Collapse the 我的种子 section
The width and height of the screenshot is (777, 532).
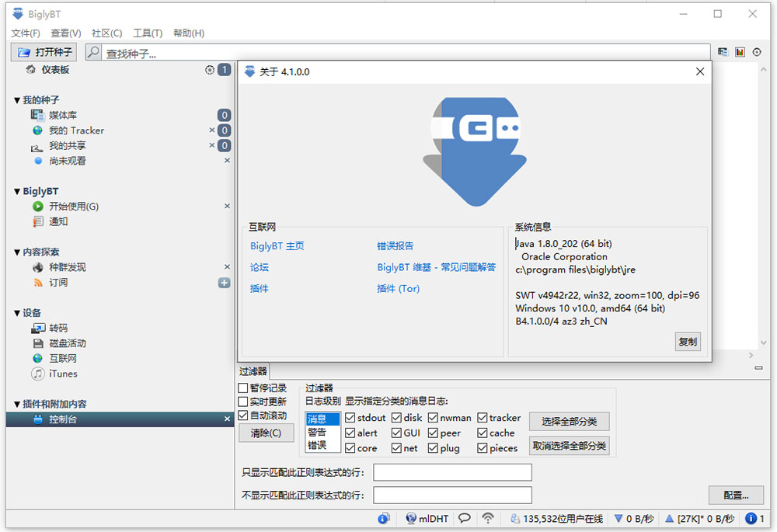17,100
